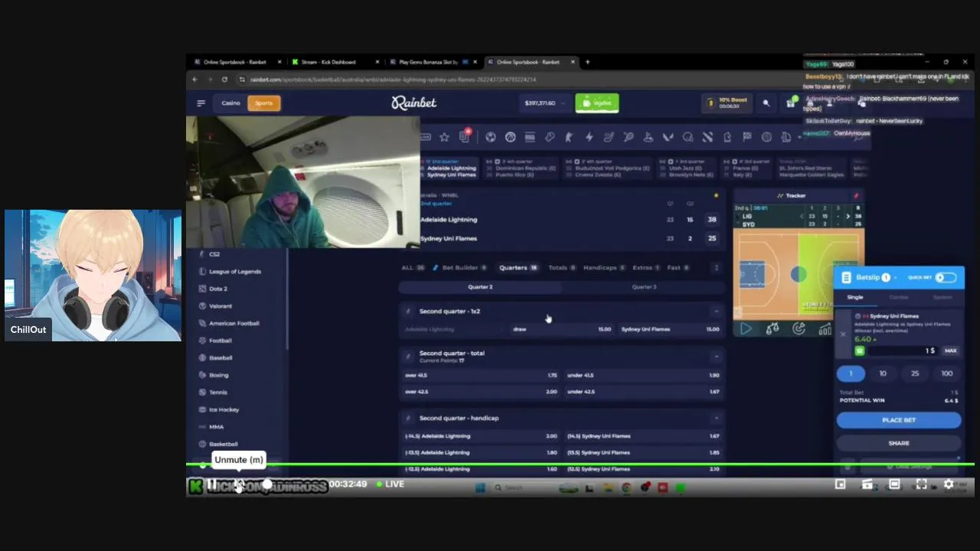Open the green Wallet button
The height and width of the screenshot is (551, 980).
click(597, 103)
